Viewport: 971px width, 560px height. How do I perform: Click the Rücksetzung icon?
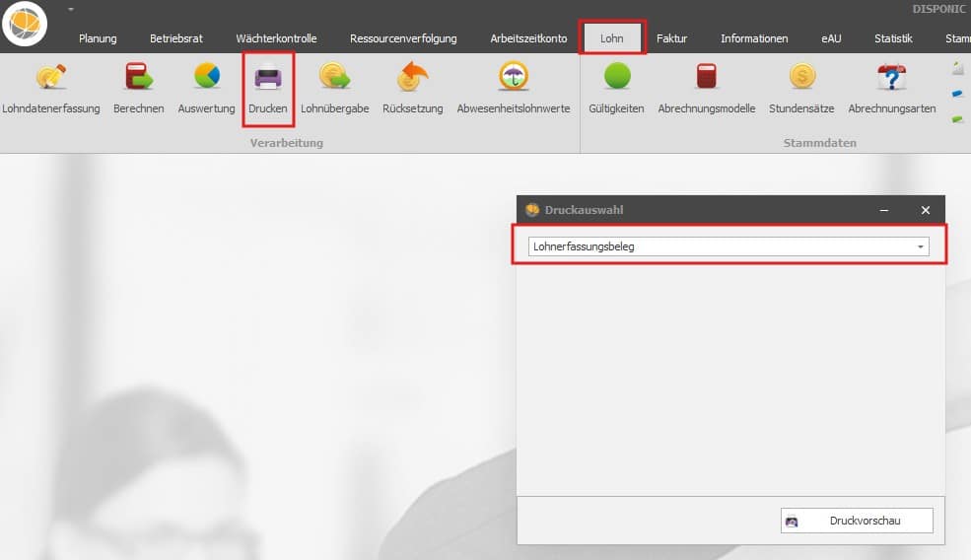[412, 78]
